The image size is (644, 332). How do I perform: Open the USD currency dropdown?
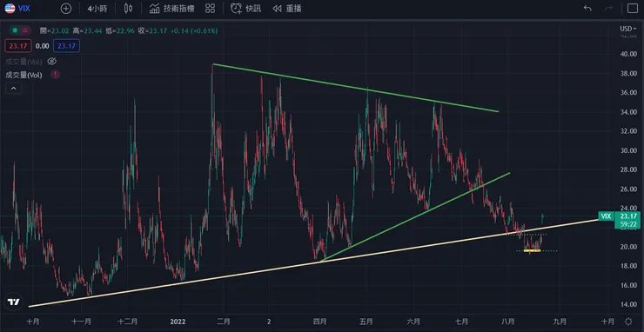tap(628, 29)
